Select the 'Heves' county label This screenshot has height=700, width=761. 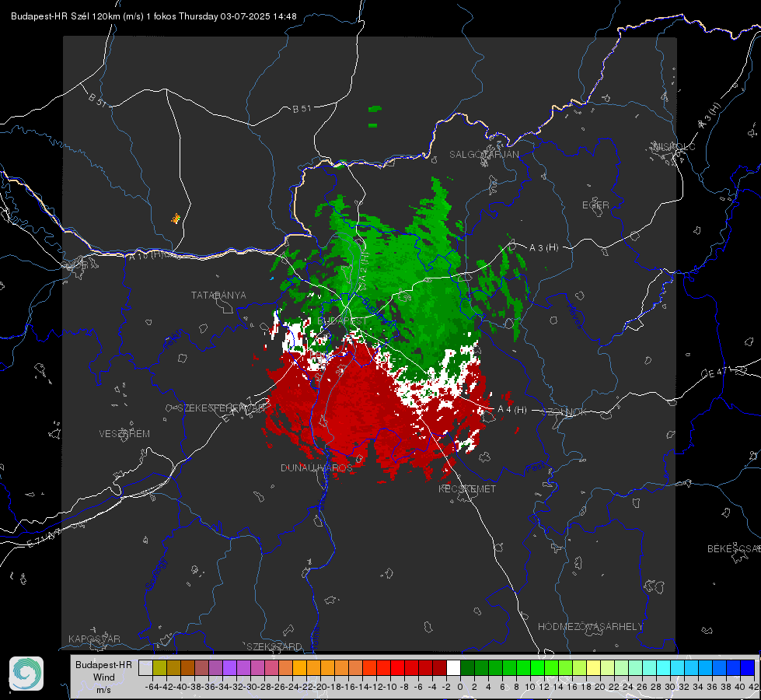click(574, 315)
